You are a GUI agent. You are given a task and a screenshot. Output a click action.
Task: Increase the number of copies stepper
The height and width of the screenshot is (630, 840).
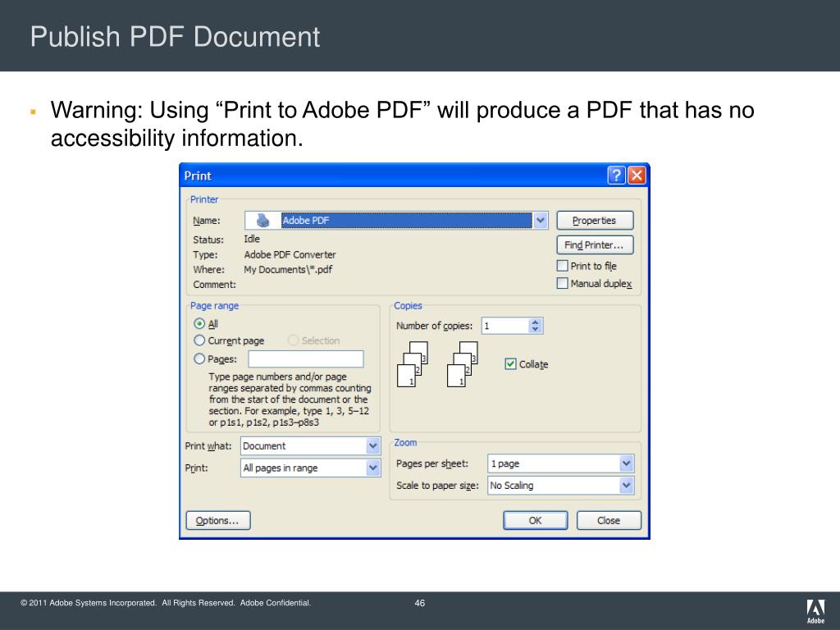pyautogui.click(x=535, y=322)
